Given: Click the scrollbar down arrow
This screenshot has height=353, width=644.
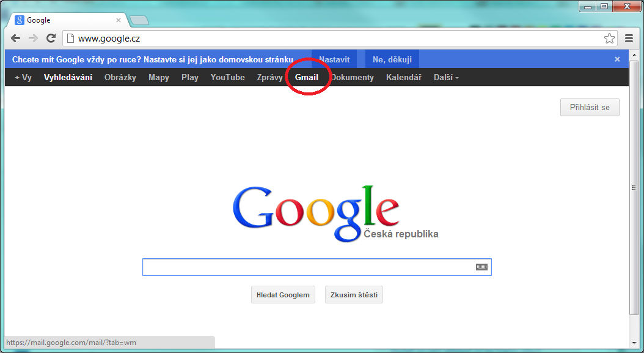Looking at the screenshot, I should click(x=635, y=343).
